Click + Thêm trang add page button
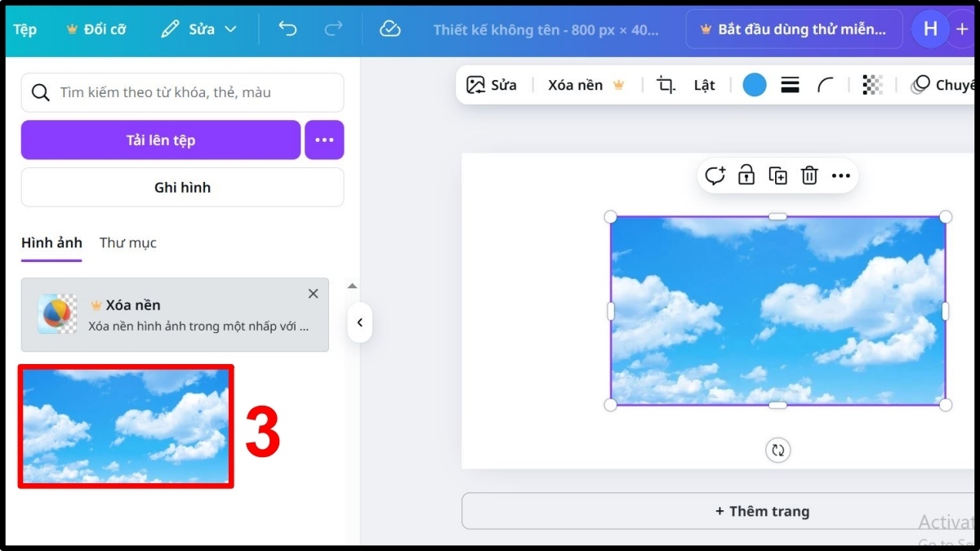This screenshot has width=980, height=551. (762, 511)
